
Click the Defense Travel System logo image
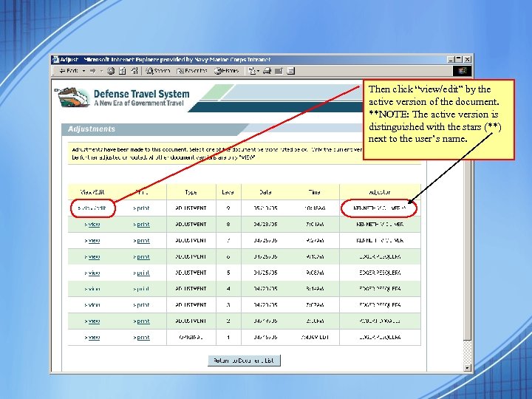click(72, 97)
